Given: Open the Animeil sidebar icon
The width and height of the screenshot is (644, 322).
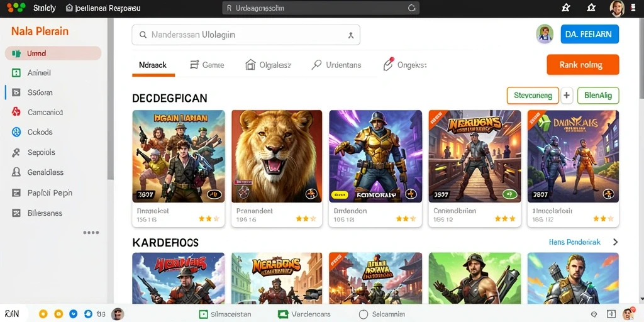Looking at the screenshot, I should [16, 73].
